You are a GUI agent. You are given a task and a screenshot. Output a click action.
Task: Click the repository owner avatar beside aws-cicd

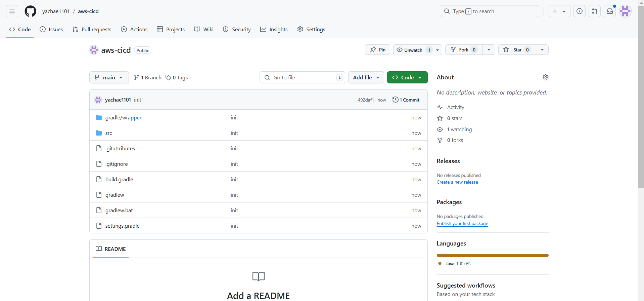pos(94,50)
